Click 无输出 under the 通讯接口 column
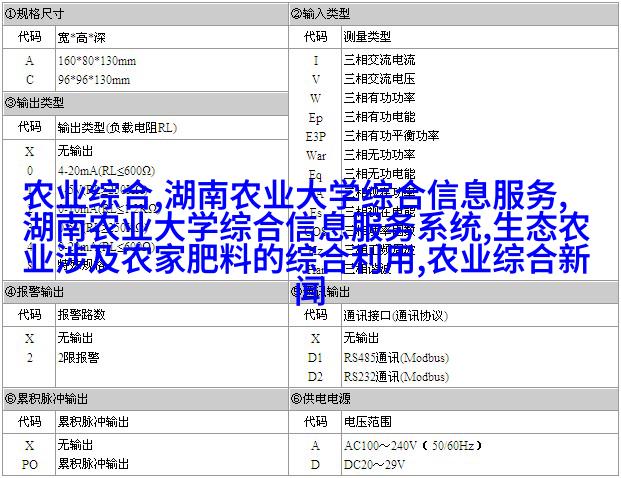621x478 pixels. click(361, 338)
